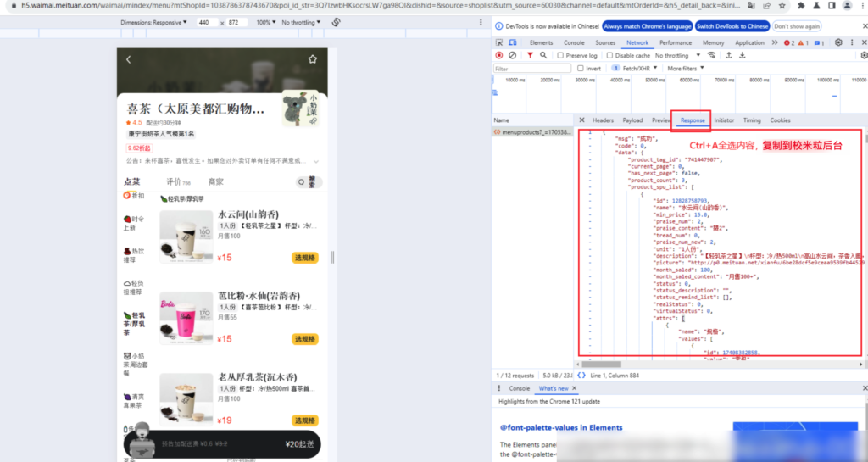This screenshot has width=868, height=462.
Task: Go back using the shop page arrow
Action: click(x=129, y=59)
